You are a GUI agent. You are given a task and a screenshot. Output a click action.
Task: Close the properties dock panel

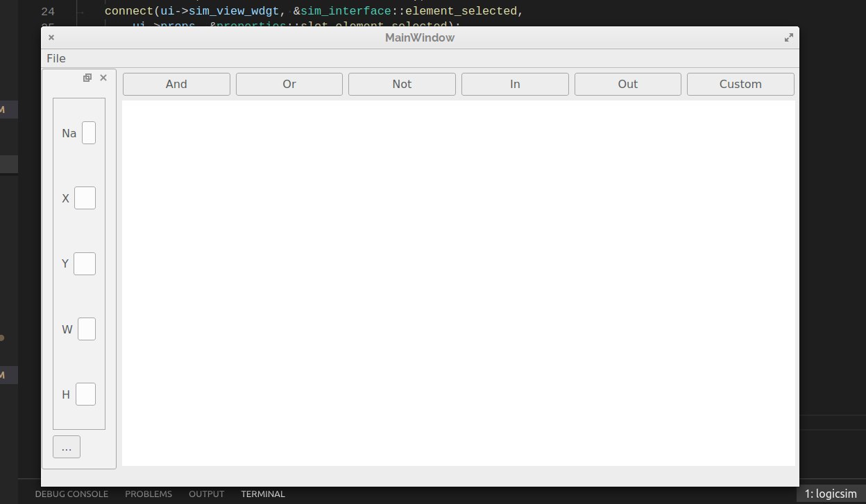coord(103,78)
